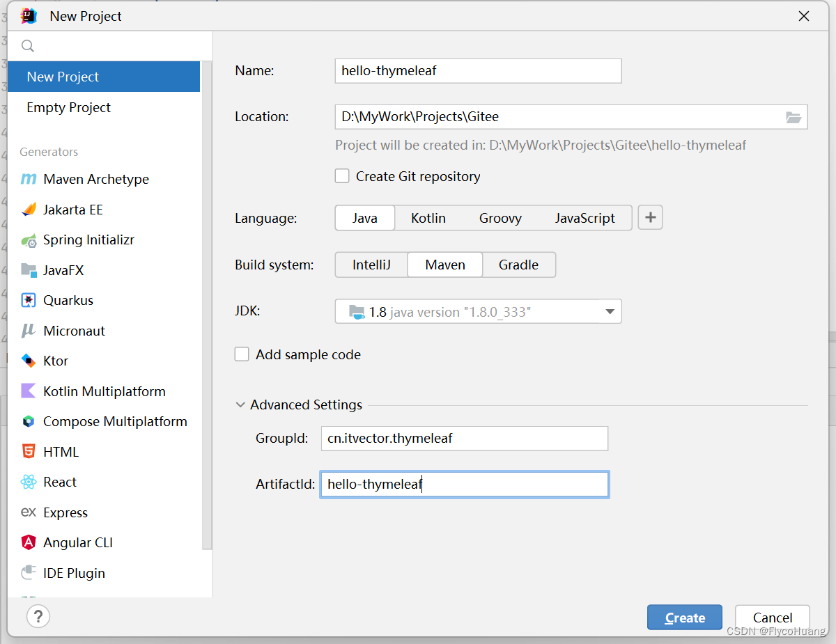This screenshot has height=644, width=836.
Task: Enable Create Git repository checkbox
Action: 342,176
